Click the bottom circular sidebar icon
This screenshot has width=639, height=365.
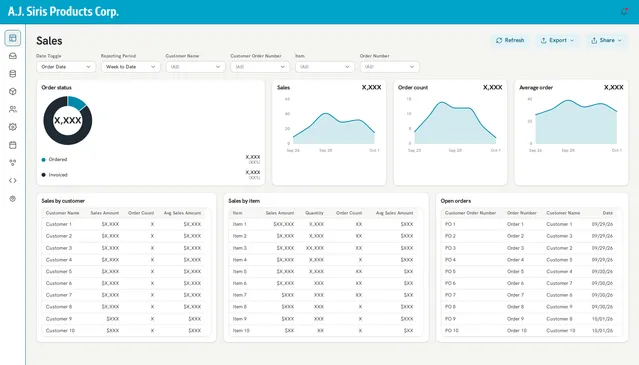click(x=13, y=199)
